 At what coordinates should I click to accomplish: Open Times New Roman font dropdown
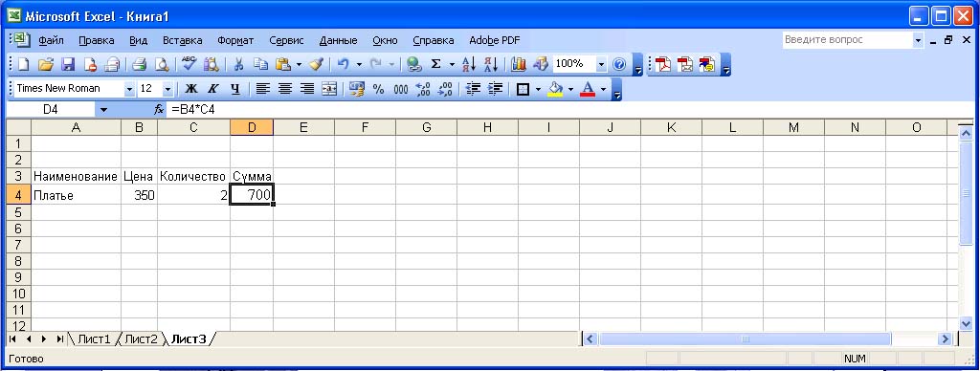point(129,89)
